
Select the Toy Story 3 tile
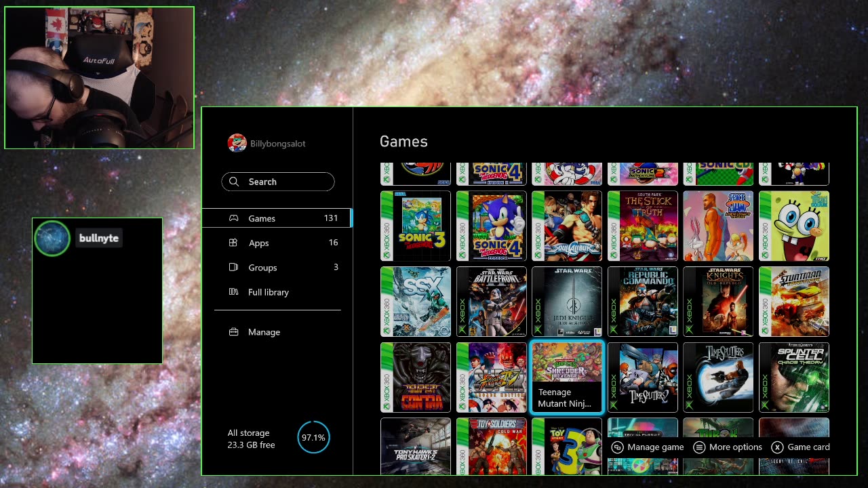(x=567, y=447)
